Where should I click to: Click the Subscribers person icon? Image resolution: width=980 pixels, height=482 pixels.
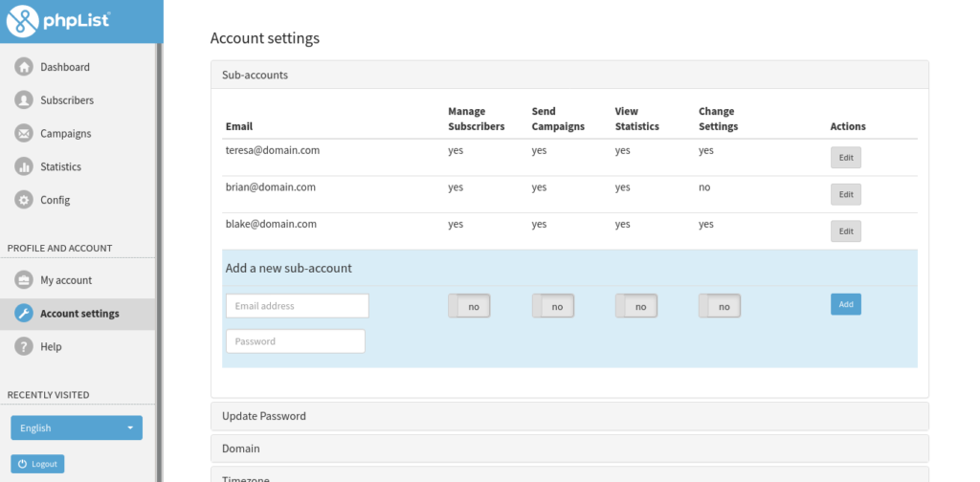tap(24, 99)
